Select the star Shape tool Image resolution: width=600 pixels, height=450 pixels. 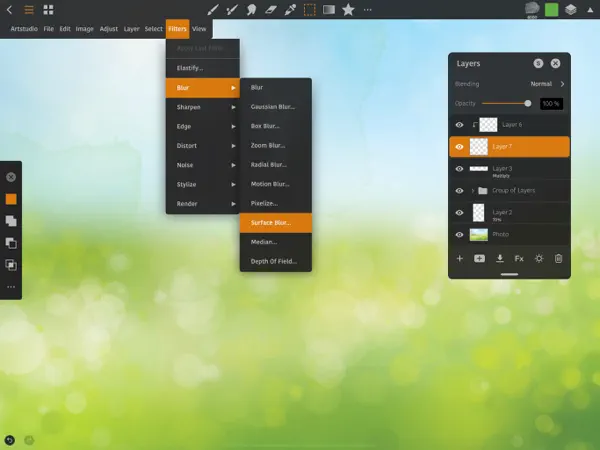(348, 10)
